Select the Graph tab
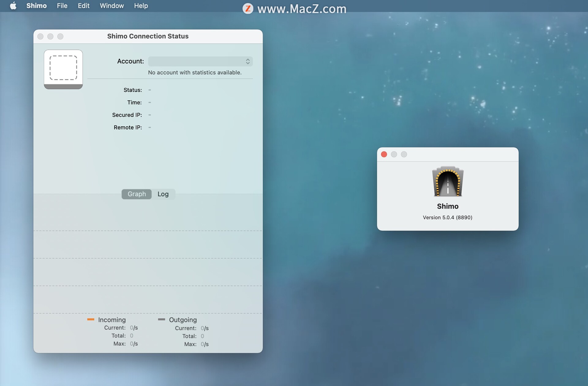 (x=137, y=194)
